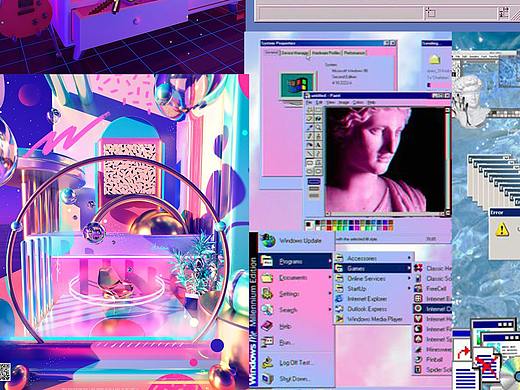Click the warning icon in Error dialog

pos(502,229)
